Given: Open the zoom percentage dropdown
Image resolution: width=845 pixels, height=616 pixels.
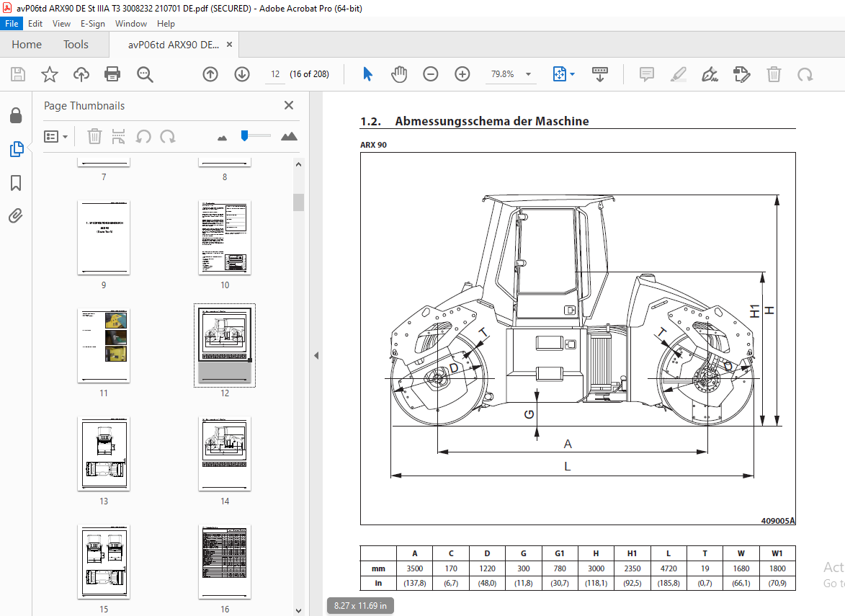Looking at the screenshot, I should click(528, 73).
